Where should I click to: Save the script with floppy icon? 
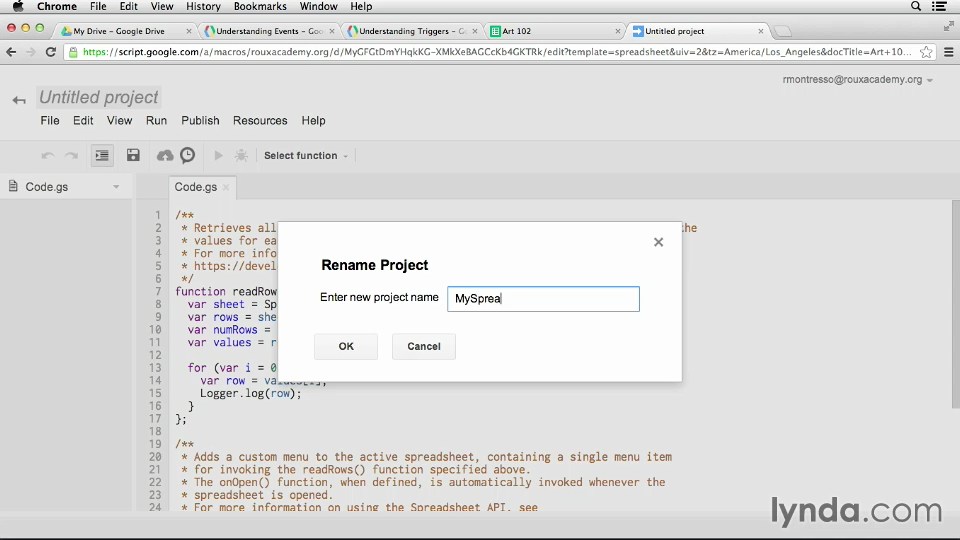pos(133,155)
